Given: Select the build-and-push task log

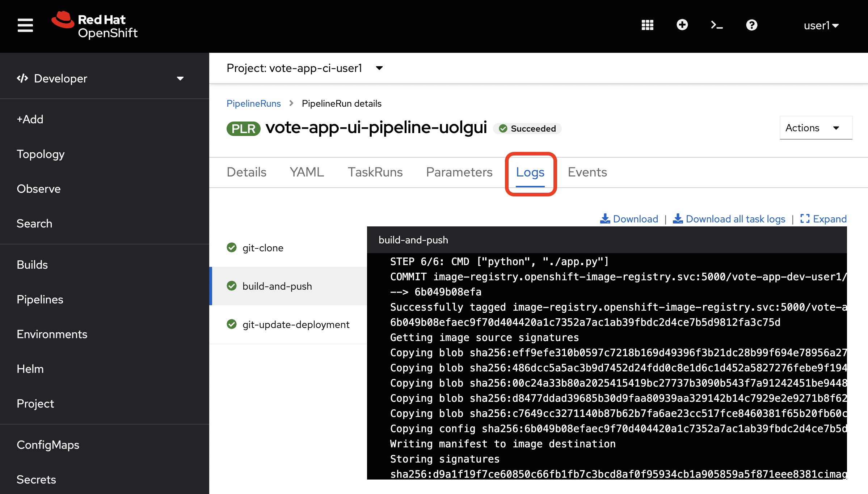Looking at the screenshot, I should coord(288,286).
